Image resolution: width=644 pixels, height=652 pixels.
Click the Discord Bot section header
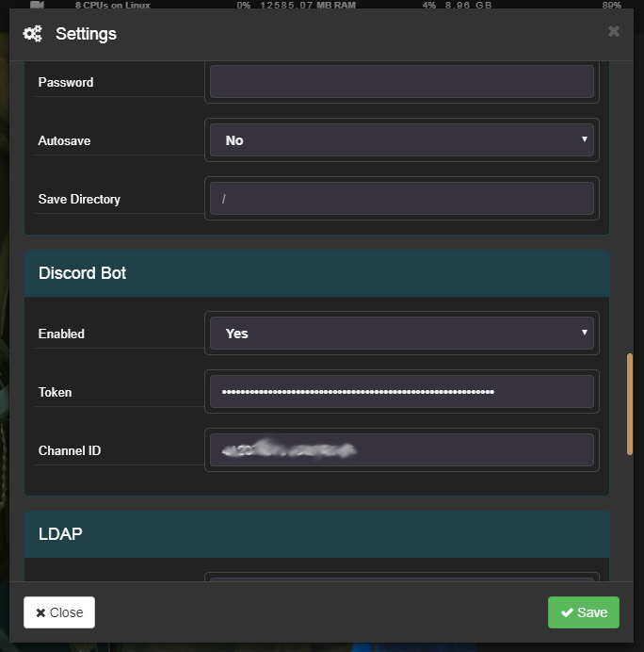coord(316,273)
